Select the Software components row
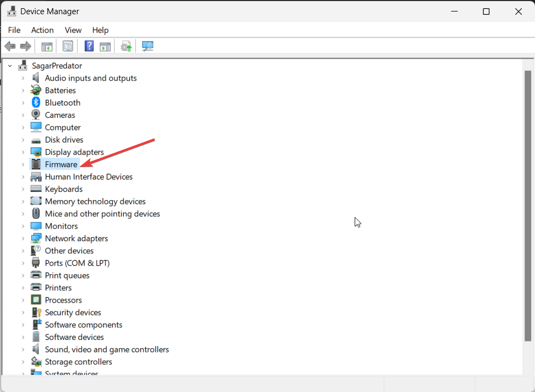This screenshot has height=392, width=535. click(83, 325)
